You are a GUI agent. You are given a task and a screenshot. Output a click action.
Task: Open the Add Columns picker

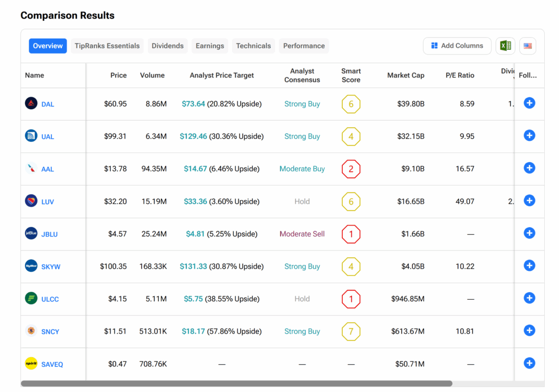[457, 46]
